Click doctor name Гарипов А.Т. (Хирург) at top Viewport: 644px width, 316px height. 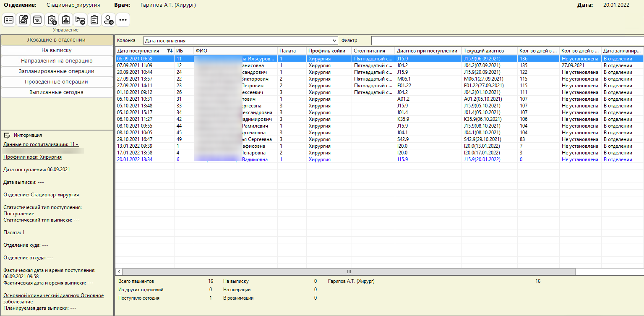click(168, 5)
